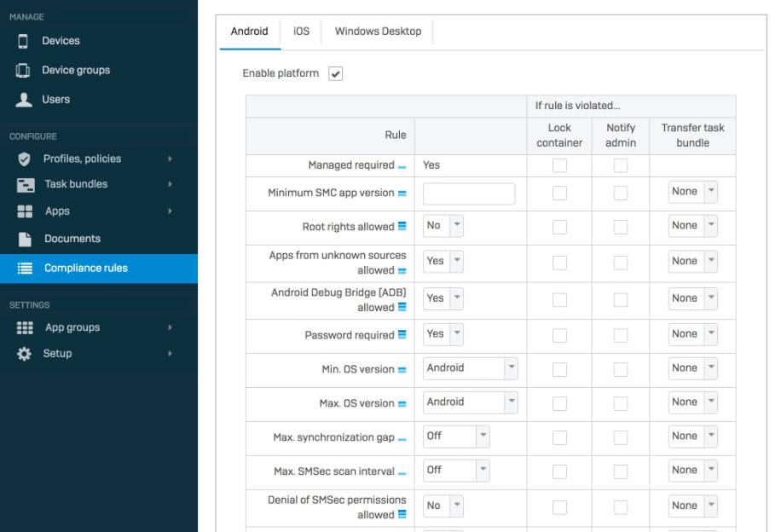Click the Device groups icon
The image size is (781, 532).
click(x=23, y=70)
